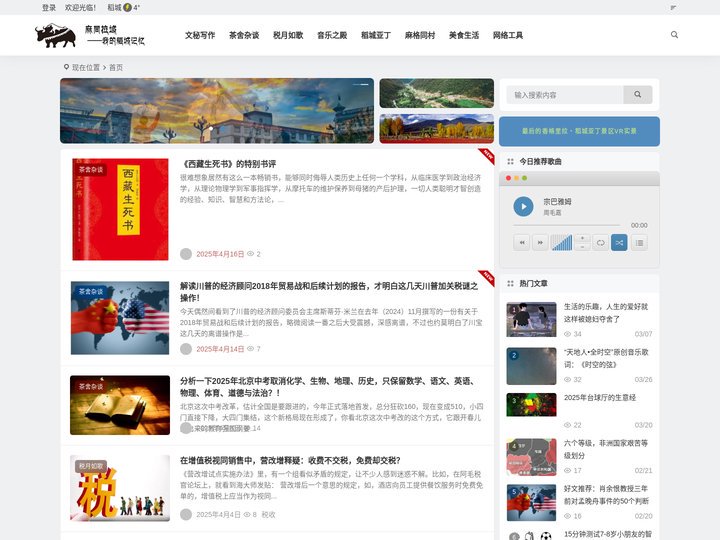Open 西藏生死书 red book cover thumbnail
This screenshot has width=720, height=540.
coord(120,209)
